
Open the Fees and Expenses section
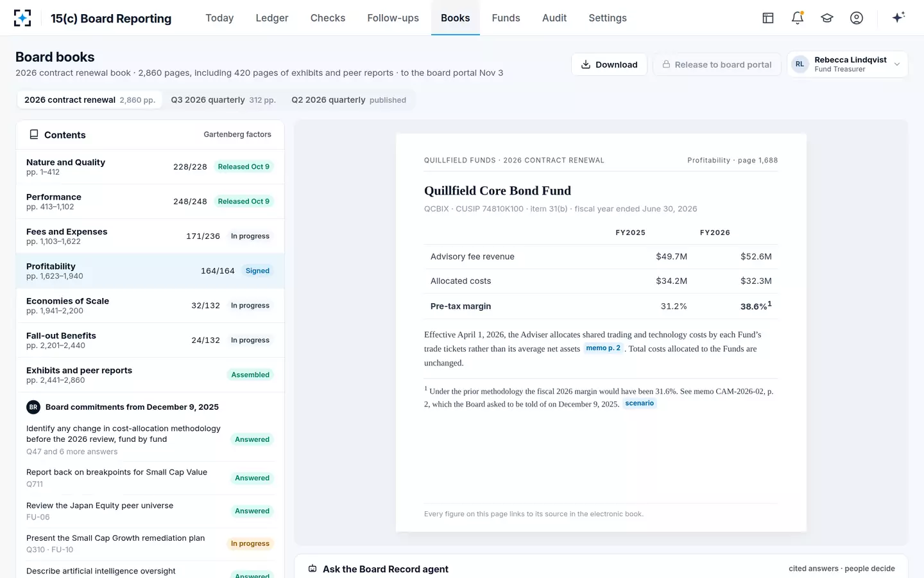[150, 236]
